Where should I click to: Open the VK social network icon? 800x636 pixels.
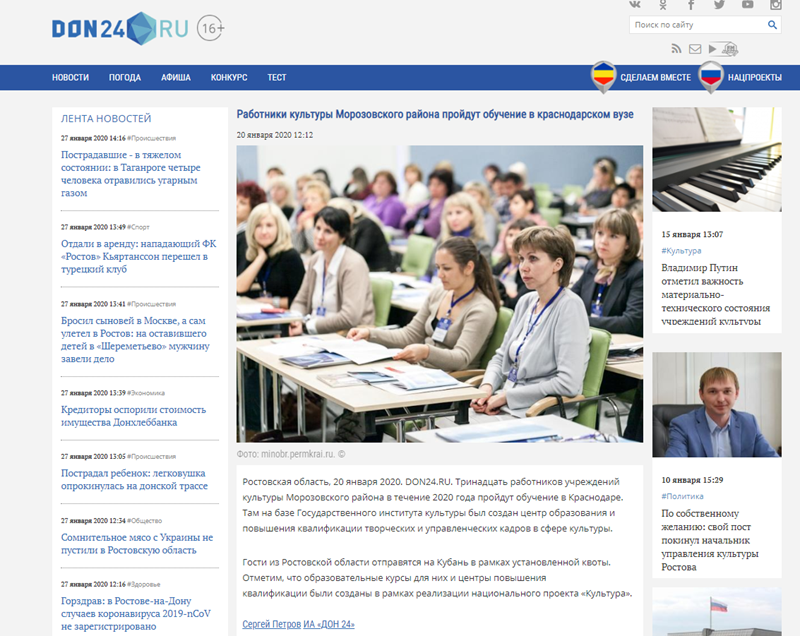coord(635,4)
